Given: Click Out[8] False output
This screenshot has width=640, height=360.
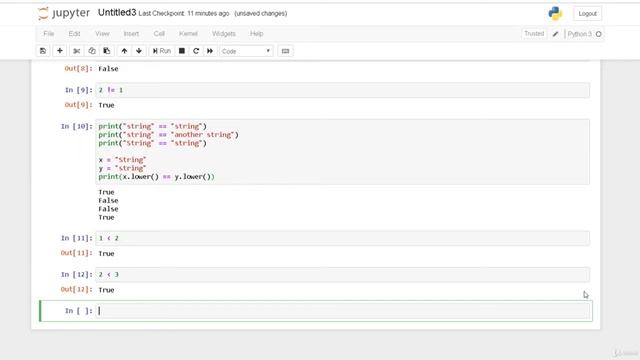Looking at the screenshot, I should [108, 69].
